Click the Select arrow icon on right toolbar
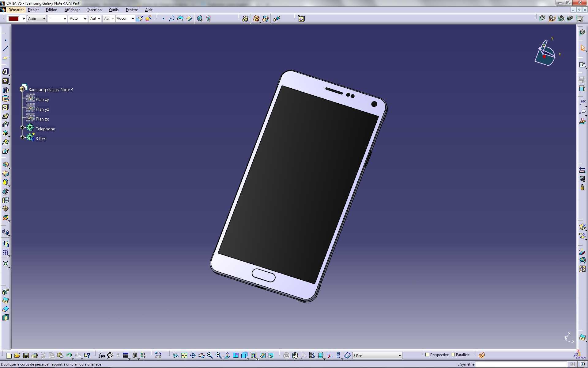Screen dimensions: 588x368 point(582,48)
